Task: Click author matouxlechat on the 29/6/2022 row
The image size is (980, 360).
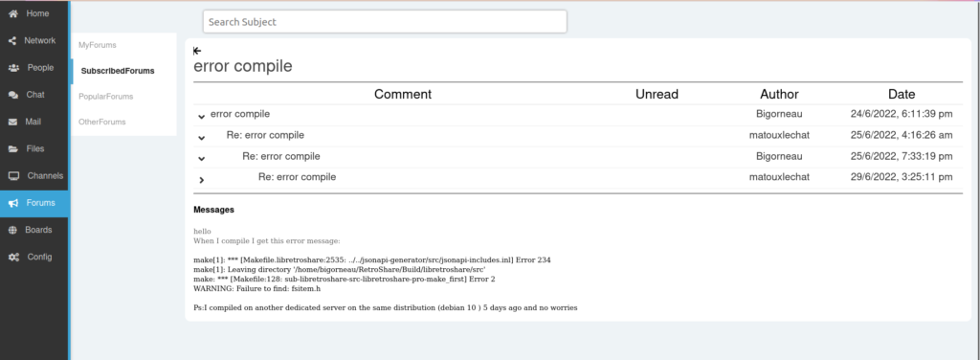Action: pyautogui.click(x=779, y=177)
